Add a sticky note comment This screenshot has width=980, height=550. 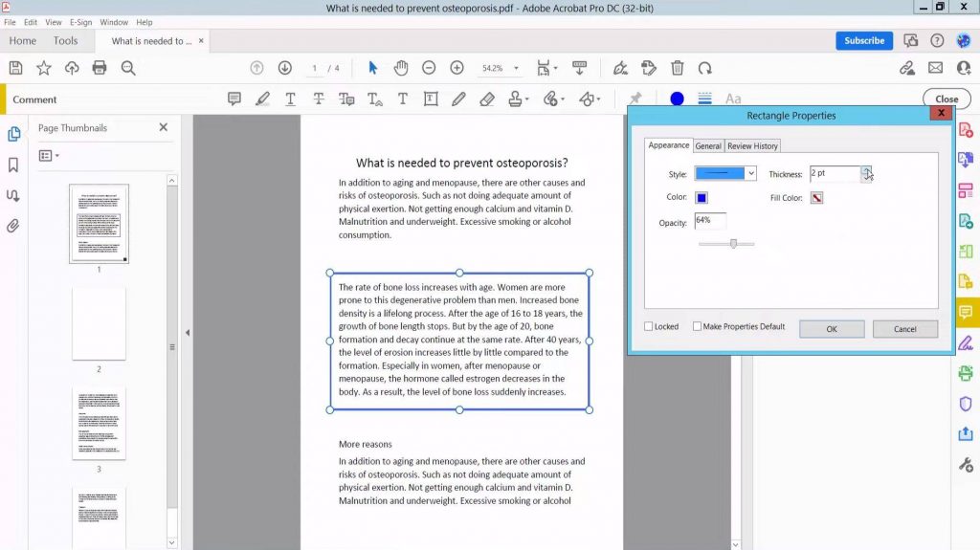tap(234, 99)
